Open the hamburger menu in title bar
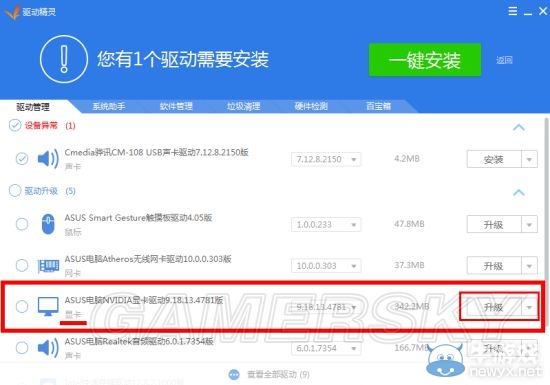550x385 pixels. point(512,11)
